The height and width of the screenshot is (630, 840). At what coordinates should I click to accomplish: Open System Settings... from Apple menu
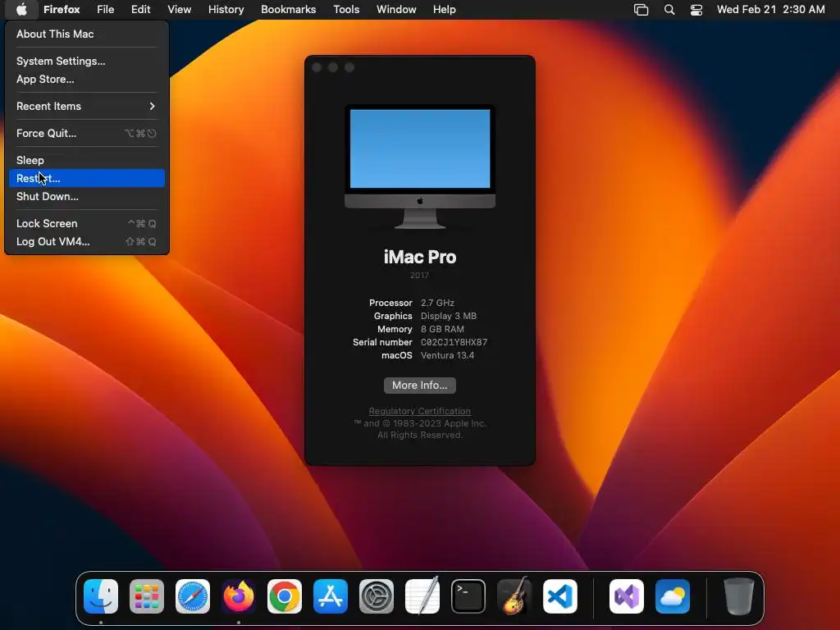click(87, 61)
